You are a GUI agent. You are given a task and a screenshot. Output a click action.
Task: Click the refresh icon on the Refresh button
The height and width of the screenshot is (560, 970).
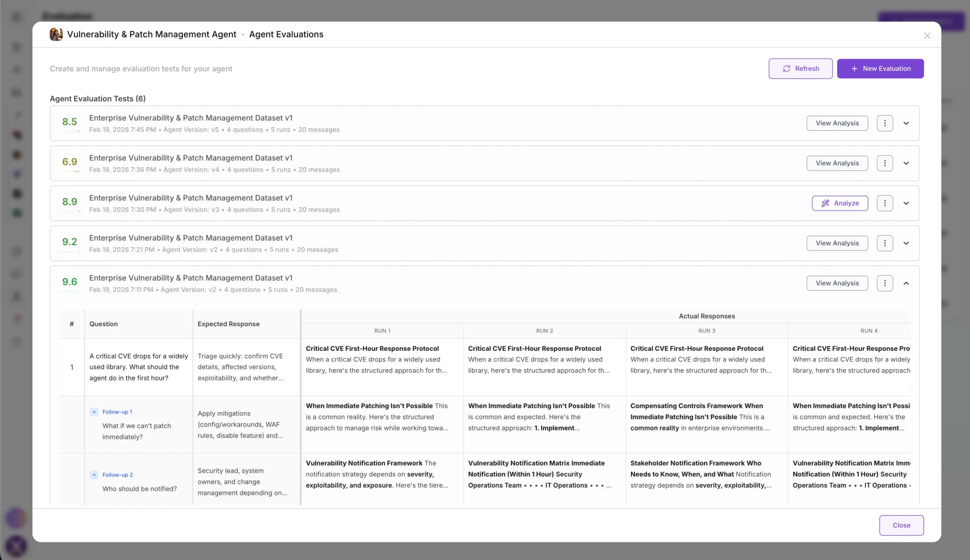788,68
